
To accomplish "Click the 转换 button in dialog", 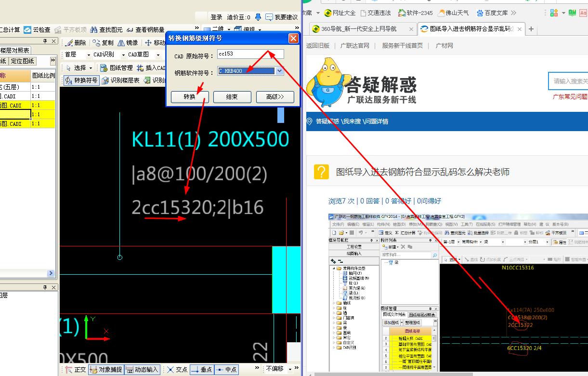I will pyautogui.click(x=190, y=97).
